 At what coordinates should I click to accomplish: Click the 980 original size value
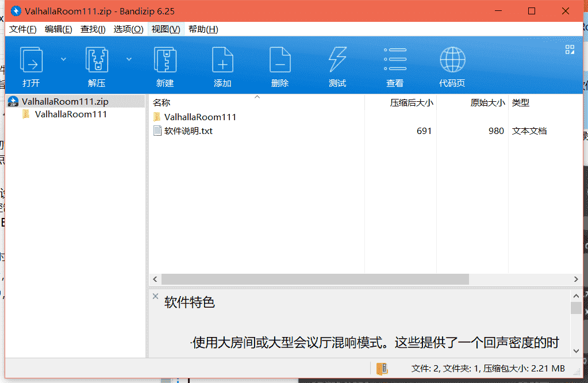pos(496,131)
